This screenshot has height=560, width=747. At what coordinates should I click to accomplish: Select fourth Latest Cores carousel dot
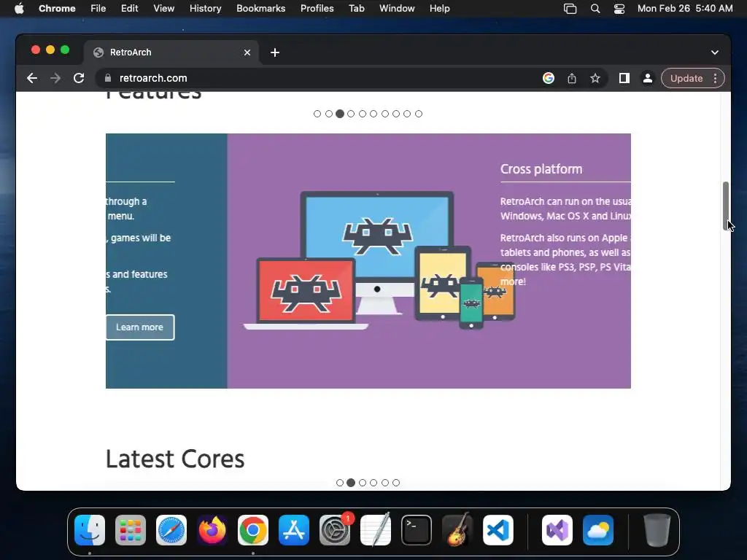click(x=373, y=483)
